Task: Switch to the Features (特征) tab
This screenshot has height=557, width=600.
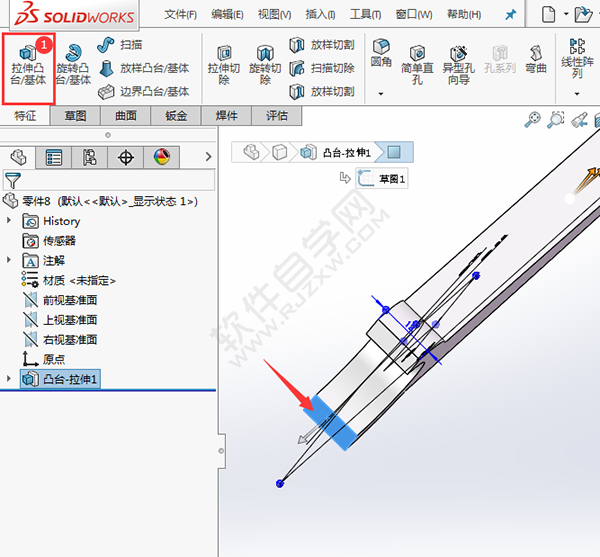Action: (25, 116)
